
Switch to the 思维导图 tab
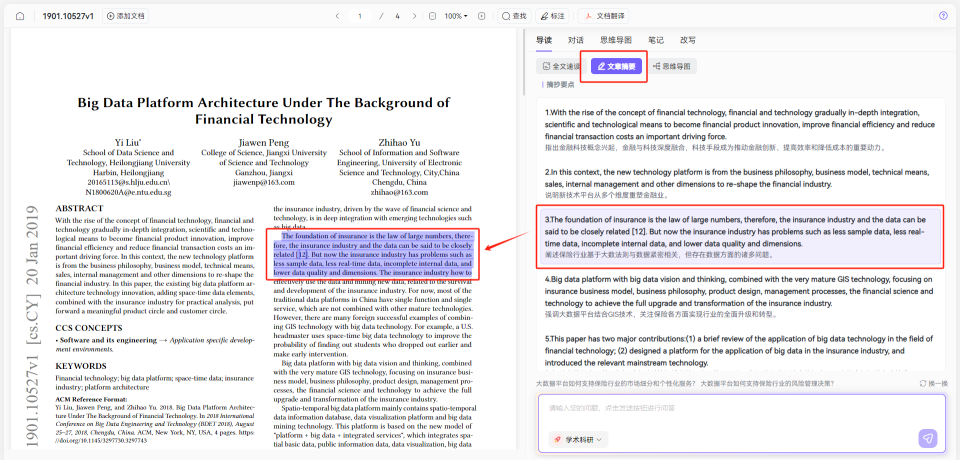(x=616, y=40)
